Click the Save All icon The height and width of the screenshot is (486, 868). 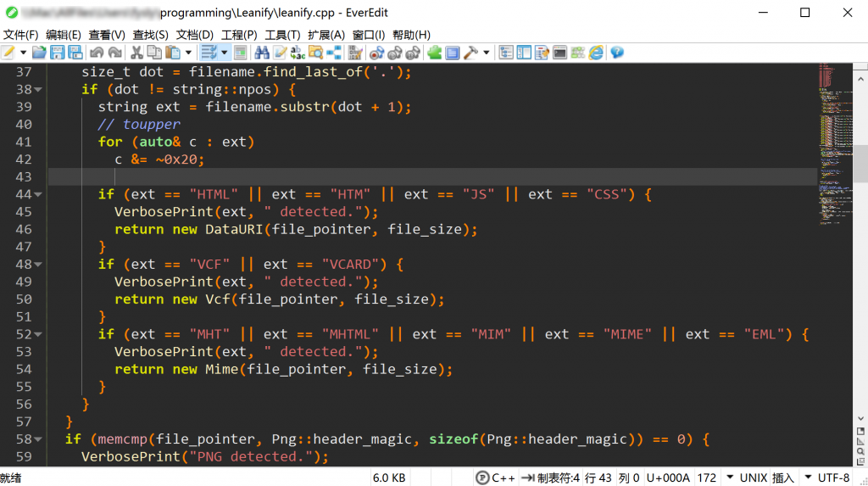click(x=75, y=53)
